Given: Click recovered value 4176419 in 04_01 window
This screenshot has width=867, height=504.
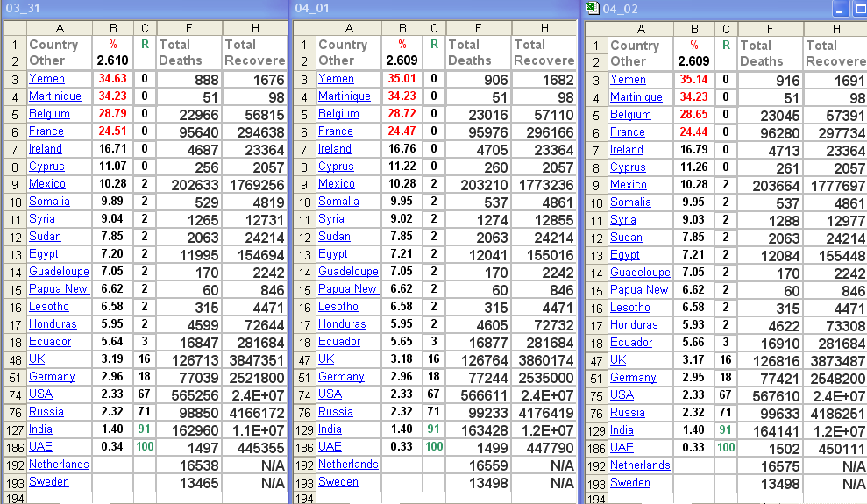Looking at the screenshot, I should tap(546, 413).
